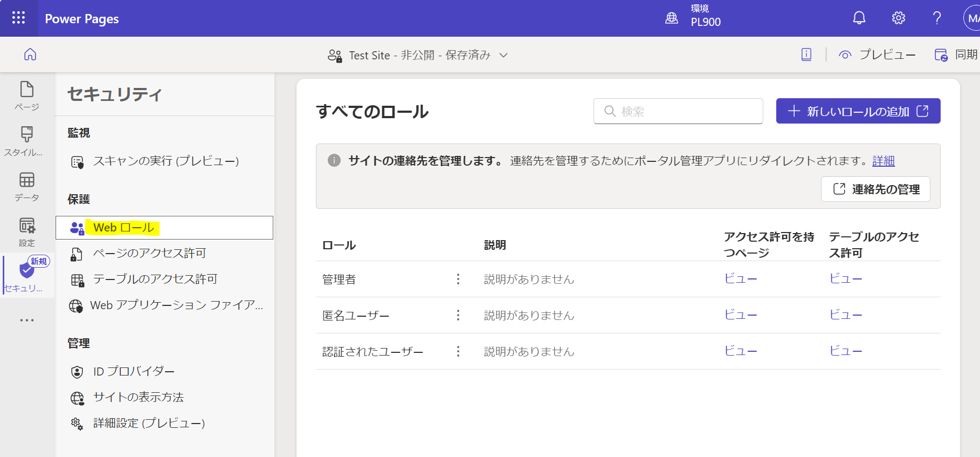
Task: Click the info circle icon in banner
Action: click(334, 160)
